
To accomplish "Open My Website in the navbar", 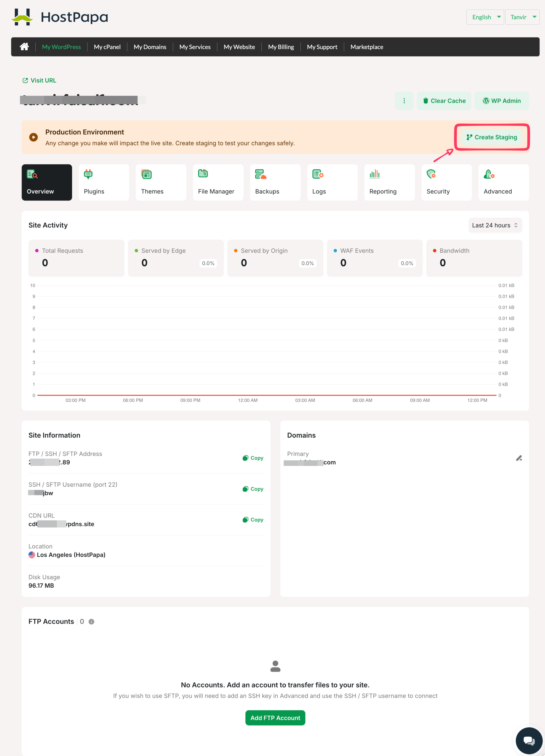I will tap(239, 47).
